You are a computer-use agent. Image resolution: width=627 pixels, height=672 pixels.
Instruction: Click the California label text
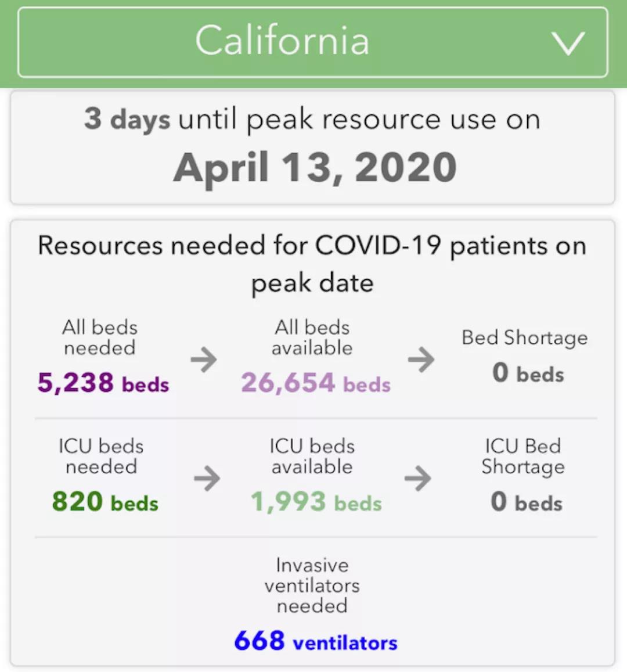[282, 40]
